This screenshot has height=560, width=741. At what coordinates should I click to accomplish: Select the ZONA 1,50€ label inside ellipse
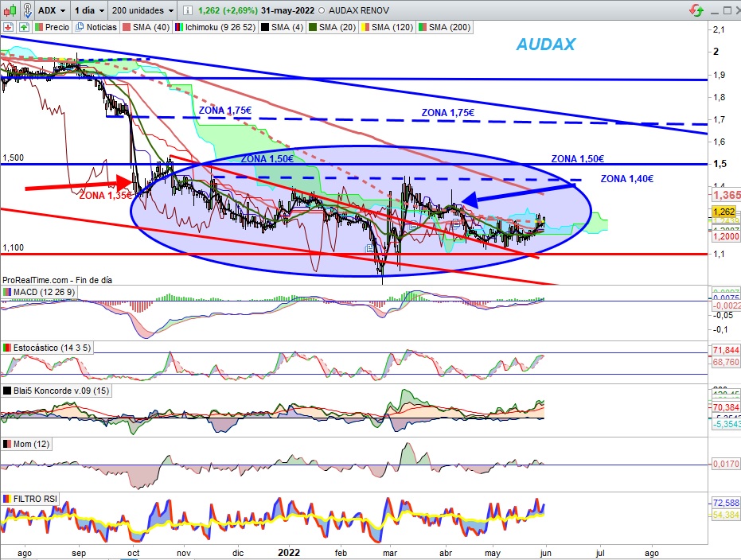[267, 159]
